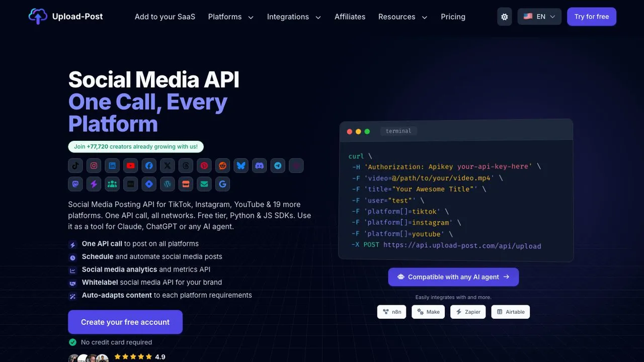Image resolution: width=644 pixels, height=362 pixels.
Task: Click the Upload-Post cloud logo
Action: point(38,17)
